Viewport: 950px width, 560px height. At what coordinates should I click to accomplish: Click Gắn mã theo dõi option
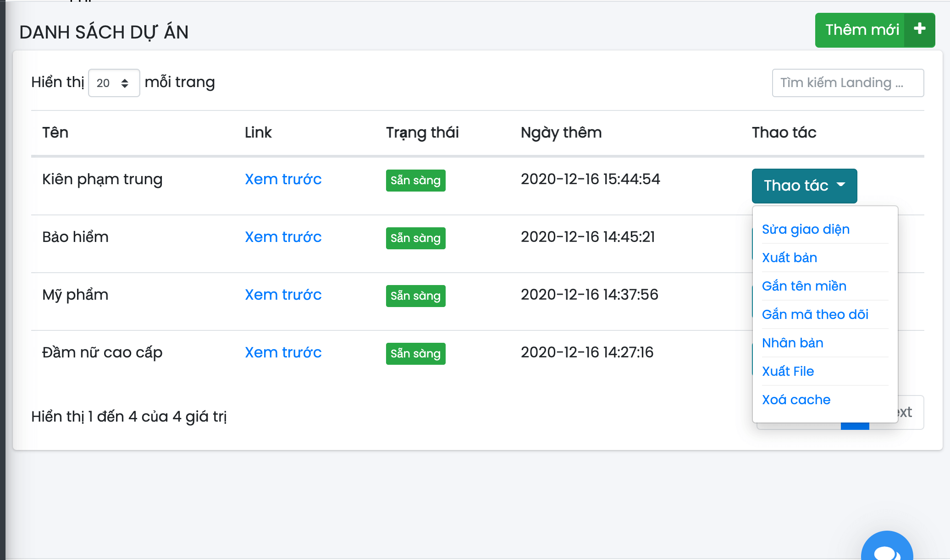(815, 314)
